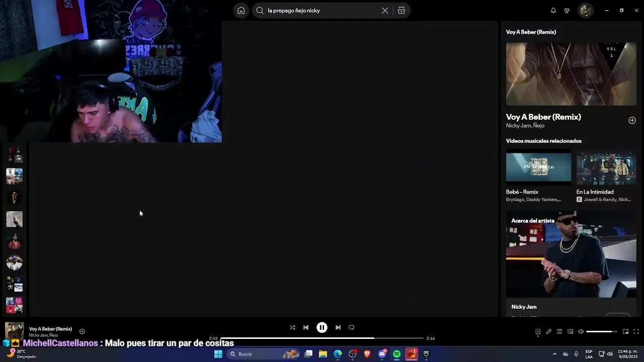Seek in the song progress bar
The width and height of the screenshot is (644, 362).
click(x=322, y=338)
